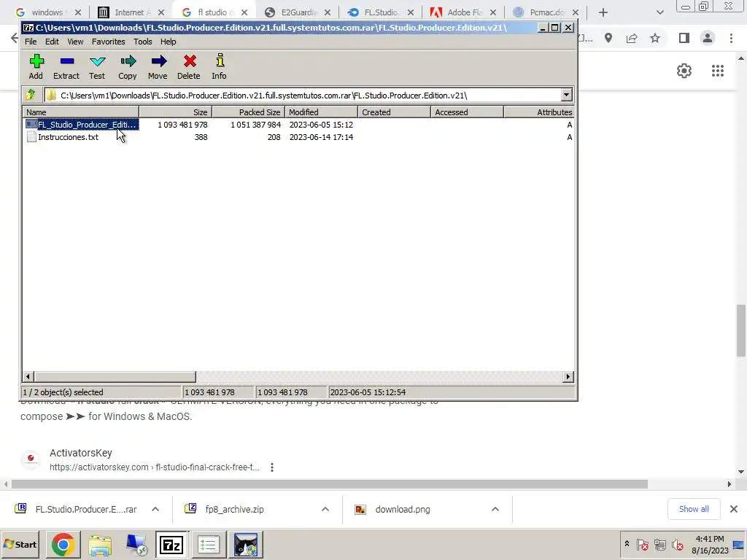Click 7-Zip taskbar button
This screenshot has width=747, height=560.
pyautogui.click(x=171, y=545)
